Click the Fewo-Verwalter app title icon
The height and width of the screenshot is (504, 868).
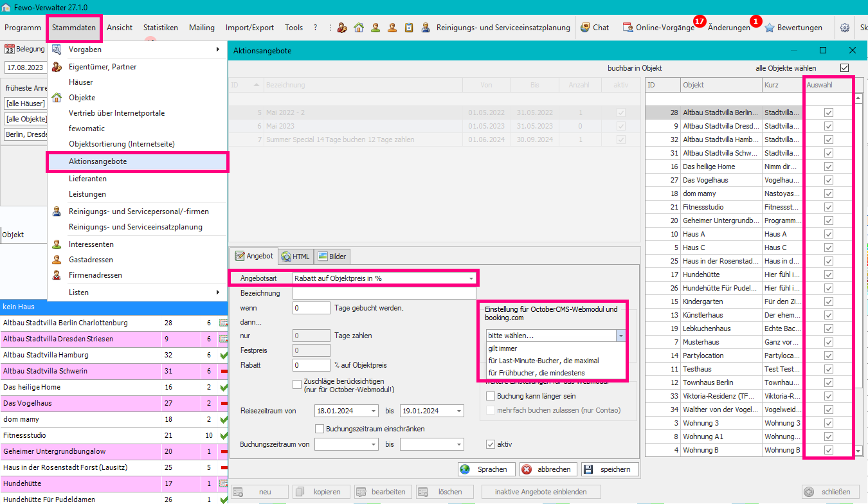6,6
